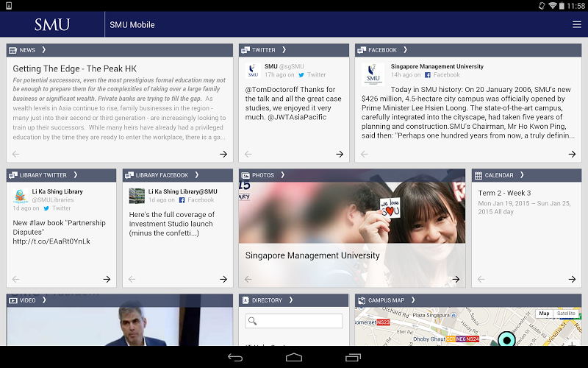588x368 pixels.
Task: Click the Campus Map panel icon
Action: (362, 300)
